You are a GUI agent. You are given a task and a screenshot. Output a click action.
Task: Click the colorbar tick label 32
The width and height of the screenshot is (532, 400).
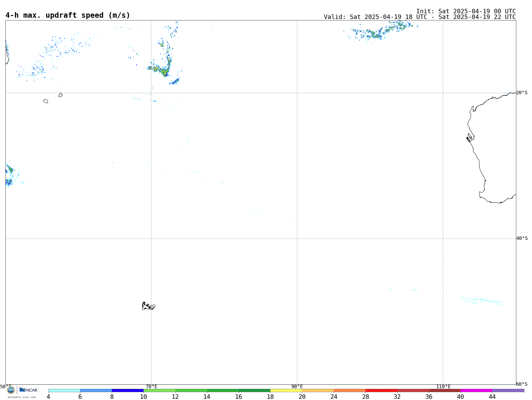pyautogui.click(x=397, y=397)
